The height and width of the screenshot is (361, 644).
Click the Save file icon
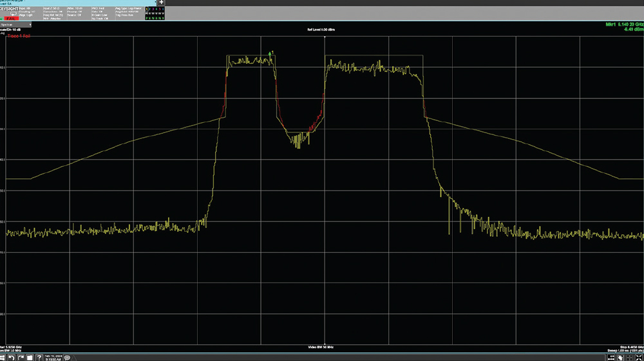tap(30, 357)
